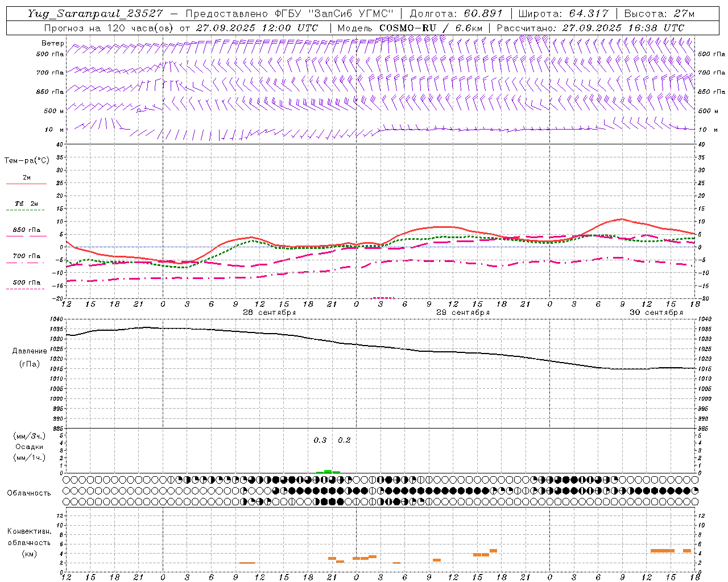Image resolution: width=728 pixels, height=582 pixels.
Task: Click the (км) unit under облачность
Action: (x=29, y=554)
